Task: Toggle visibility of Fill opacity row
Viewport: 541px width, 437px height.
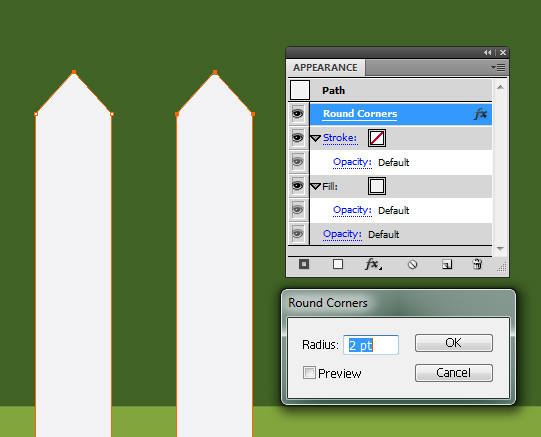Action: (298, 210)
